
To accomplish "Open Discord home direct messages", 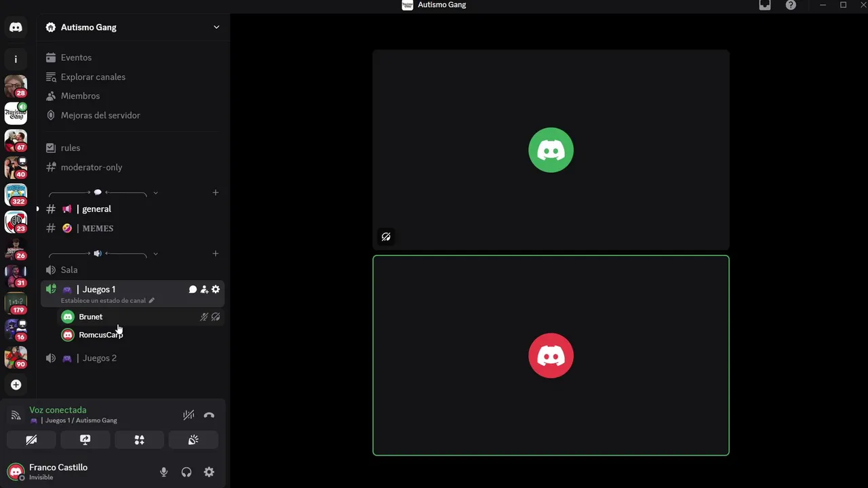I will (16, 27).
